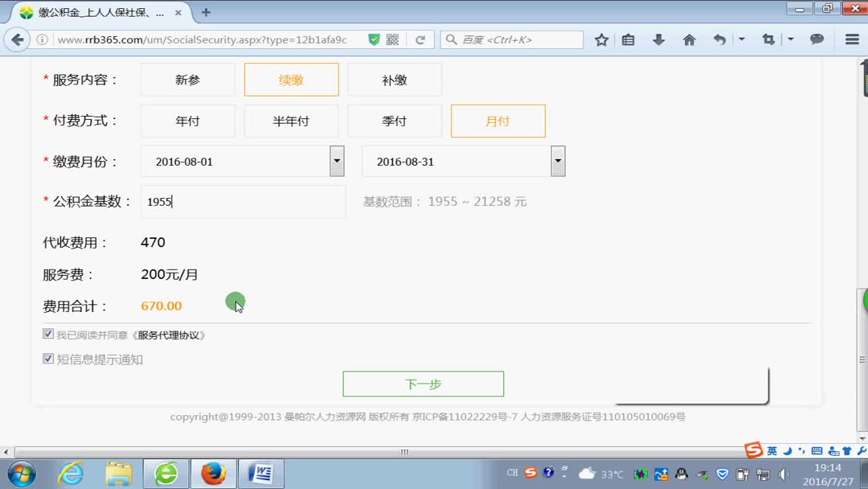868x489 pixels.
Task: Click the 下一步 next button
Action: (x=424, y=384)
